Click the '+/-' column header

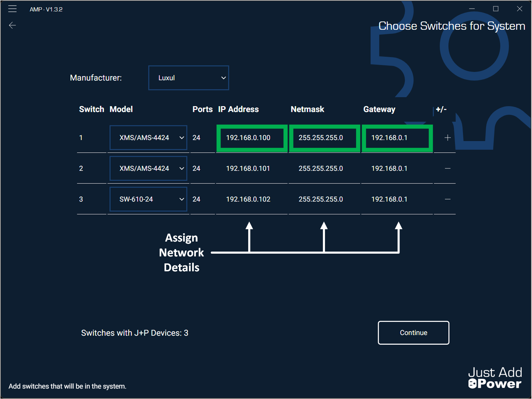pos(441,109)
